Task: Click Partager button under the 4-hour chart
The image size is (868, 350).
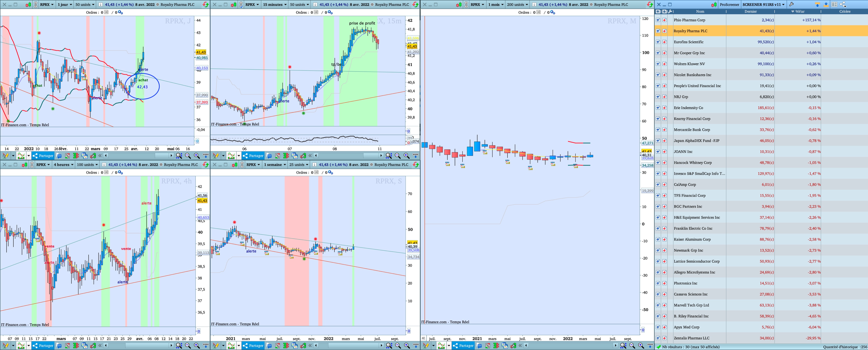Action: coord(43,346)
